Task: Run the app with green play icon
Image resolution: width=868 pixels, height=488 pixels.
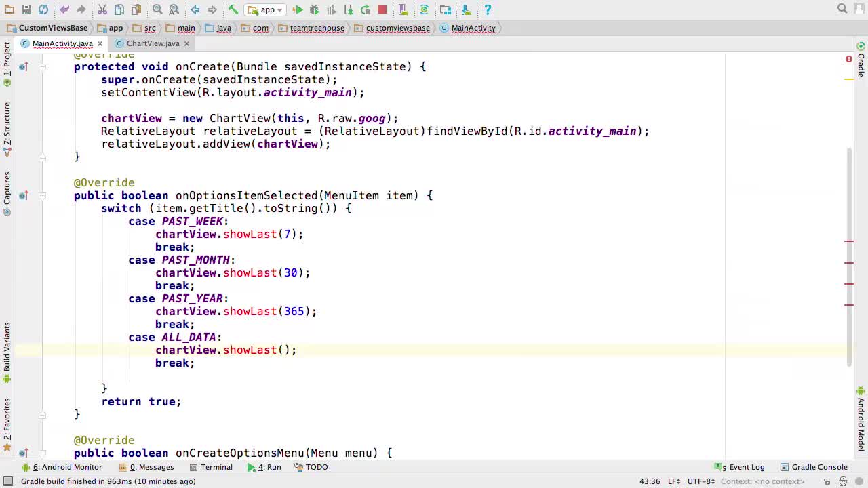Action: coord(298,9)
